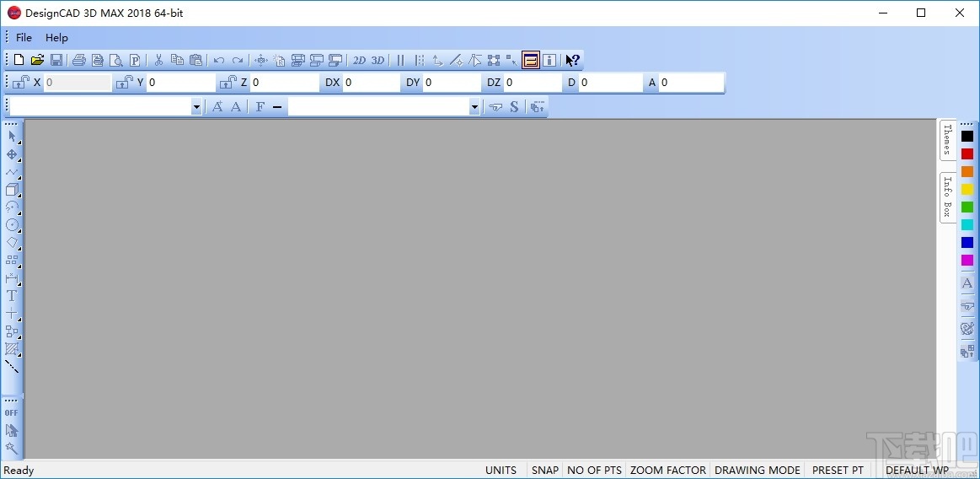Click DRAWING MODE in status bar

pos(758,471)
